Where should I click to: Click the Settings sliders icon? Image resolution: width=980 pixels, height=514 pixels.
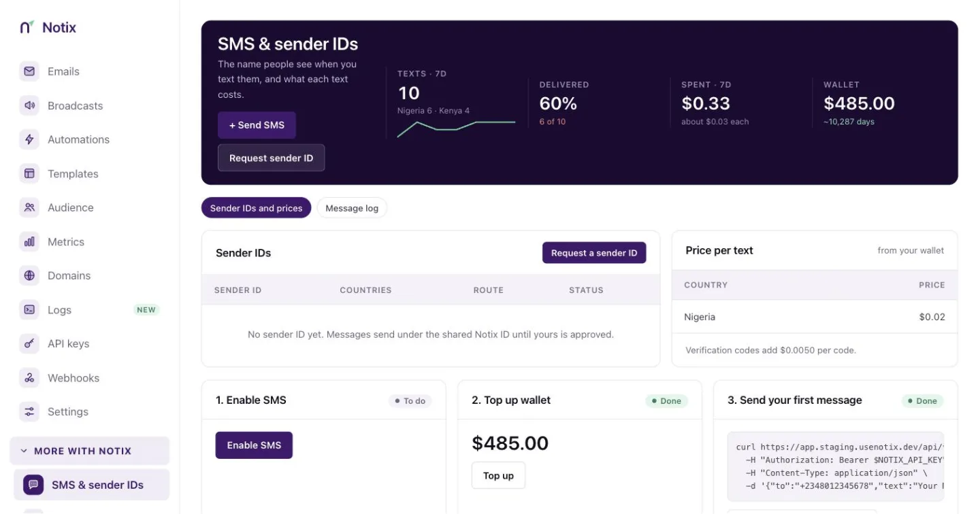[x=29, y=411]
